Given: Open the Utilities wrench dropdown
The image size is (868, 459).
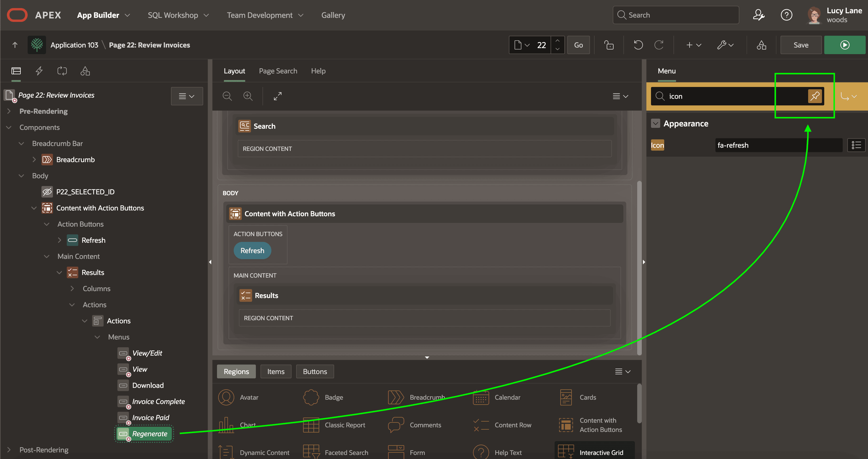Looking at the screenshot, I should (725, 45).
